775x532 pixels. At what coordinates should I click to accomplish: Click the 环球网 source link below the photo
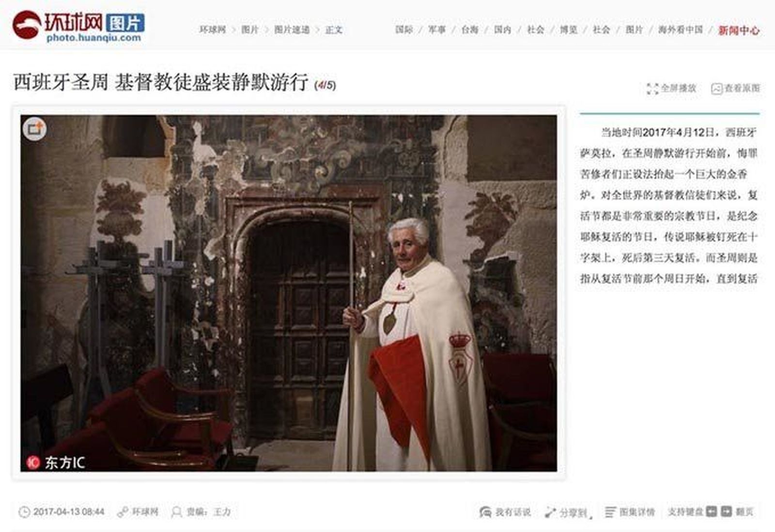[x=145, y=512]
